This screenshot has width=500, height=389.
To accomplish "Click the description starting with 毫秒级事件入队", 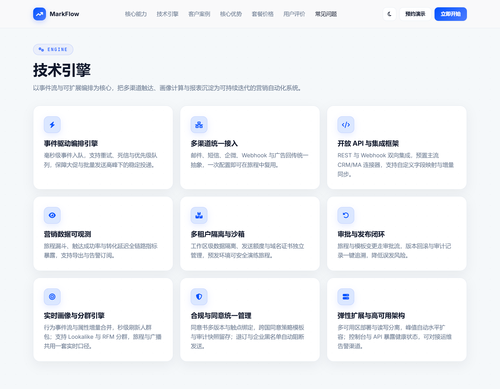I will pyautogui.click(x=101, y=160).
